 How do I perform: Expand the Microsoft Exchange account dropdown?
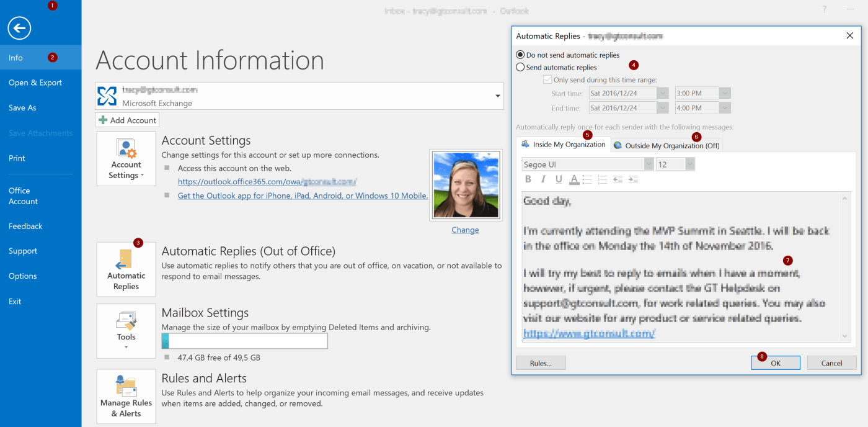[x=497, y=96]
